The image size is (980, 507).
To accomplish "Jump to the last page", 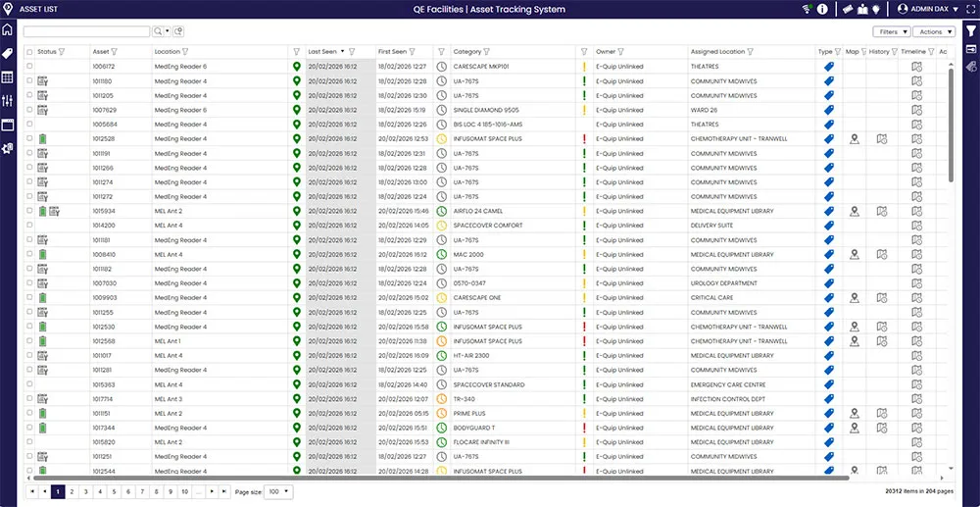I will (x=224, y=492).
